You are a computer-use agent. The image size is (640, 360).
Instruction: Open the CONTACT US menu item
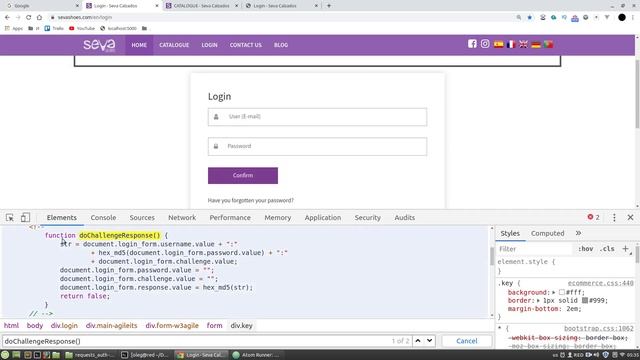pos(246,45)
